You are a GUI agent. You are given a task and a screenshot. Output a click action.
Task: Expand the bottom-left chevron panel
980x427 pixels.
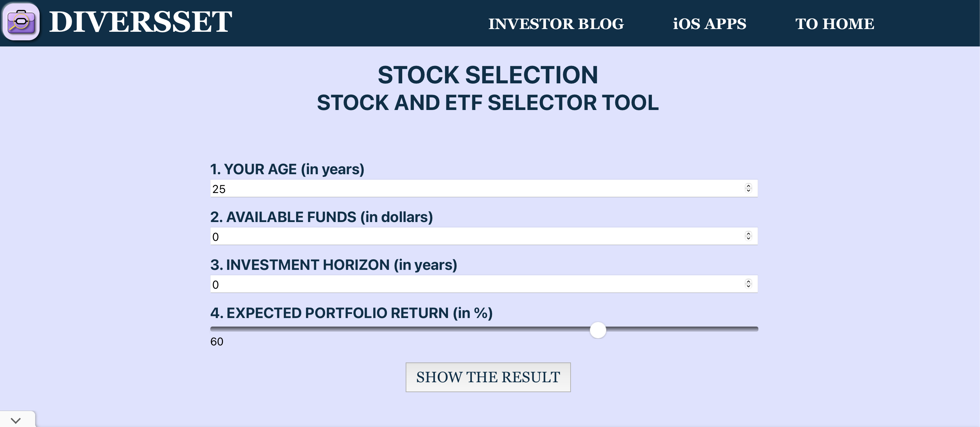[16, 420]
